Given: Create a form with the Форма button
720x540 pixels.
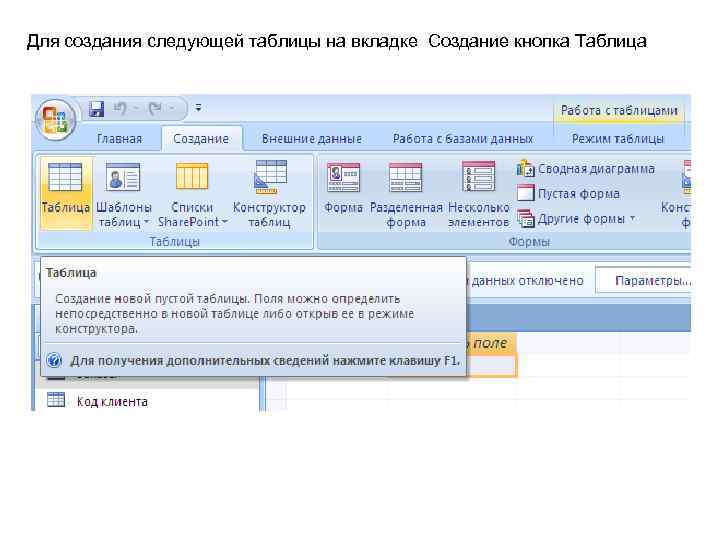Looking at the screenshot, I should click(343, 189).
